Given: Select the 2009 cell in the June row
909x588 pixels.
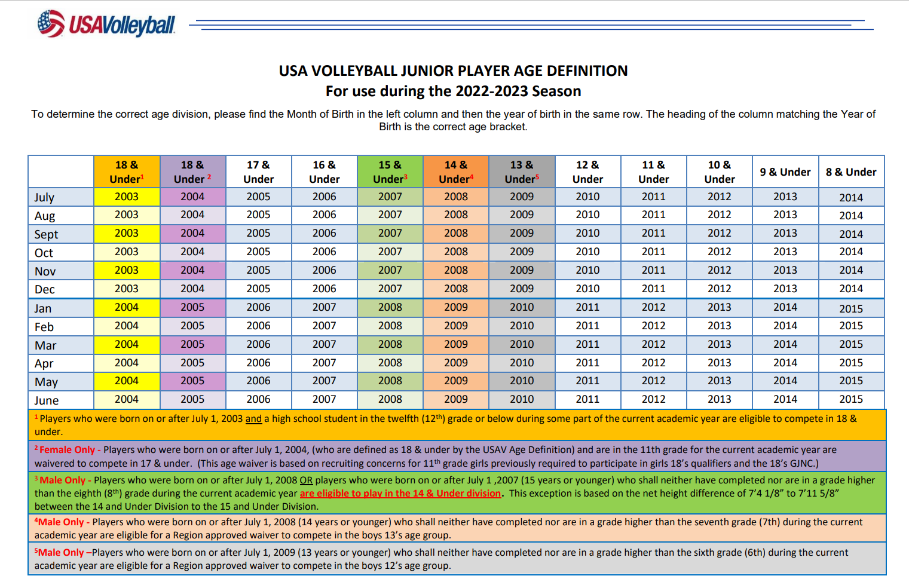Looking at the screenshot, I should pos(456,399).
